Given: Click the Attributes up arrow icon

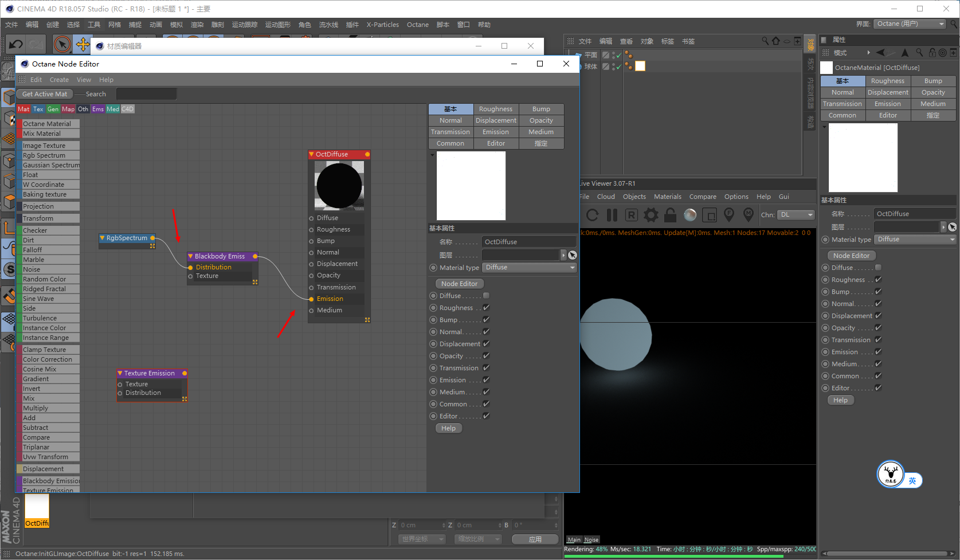Looking at the screenshot, I should click(x=905, y=52).
